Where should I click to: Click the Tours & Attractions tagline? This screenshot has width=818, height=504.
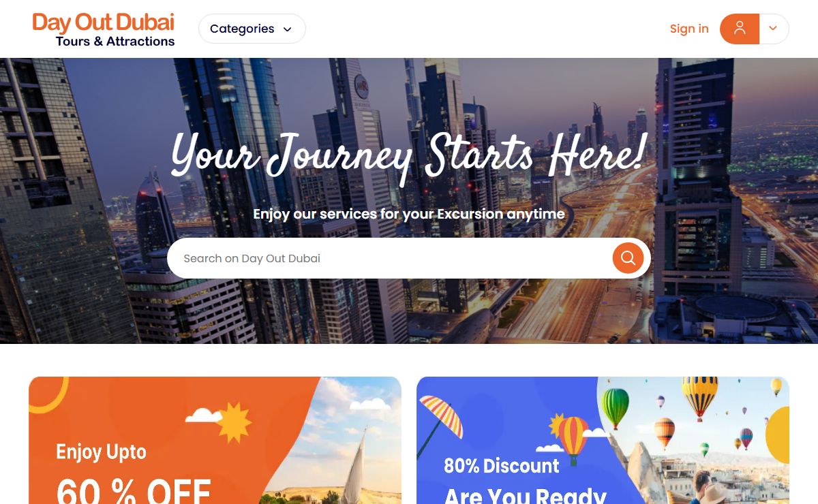[115, 42]
